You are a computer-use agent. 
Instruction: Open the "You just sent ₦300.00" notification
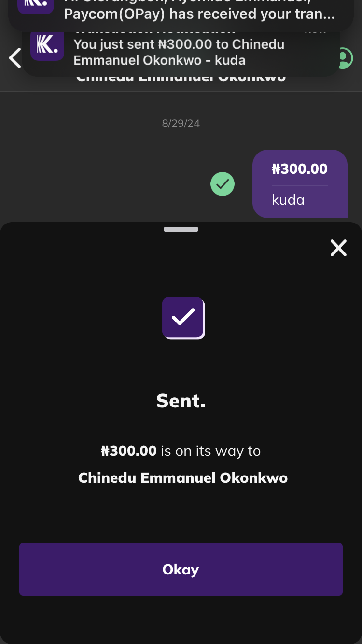click(x=179, y=52)
